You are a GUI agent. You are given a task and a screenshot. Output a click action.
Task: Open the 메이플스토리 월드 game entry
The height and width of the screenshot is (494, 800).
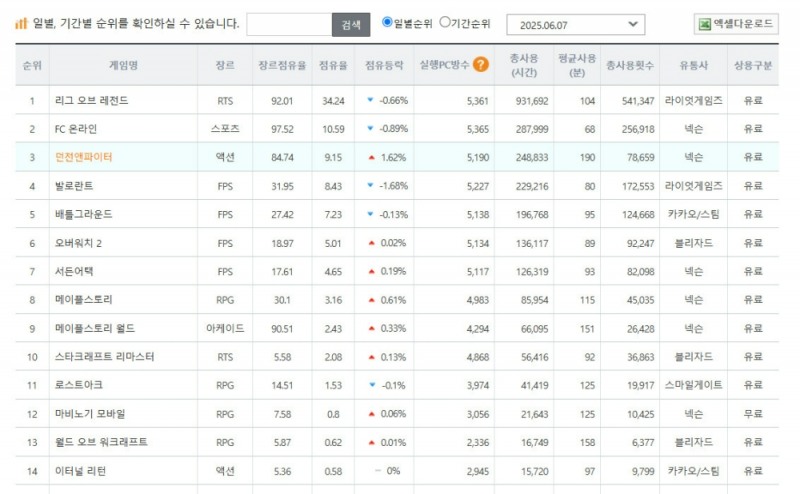(95, 328)
